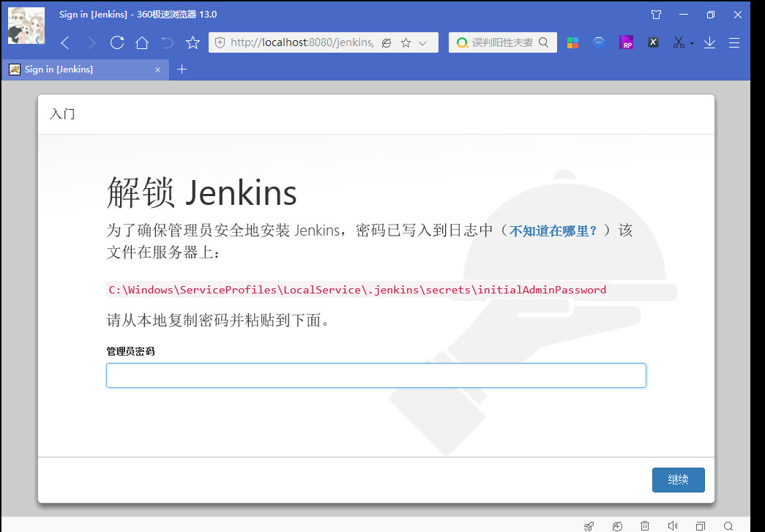The image size is (765, 532).
Task: Click the star inside the address bar
Action: pyautogui.click(x=406, y=43)
